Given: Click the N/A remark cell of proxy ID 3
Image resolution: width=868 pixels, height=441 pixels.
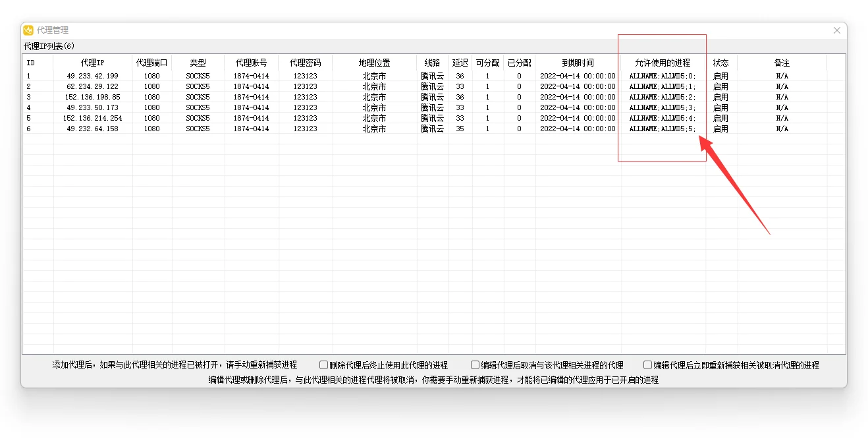Looking at the screenshot, I should coord(781,97).
